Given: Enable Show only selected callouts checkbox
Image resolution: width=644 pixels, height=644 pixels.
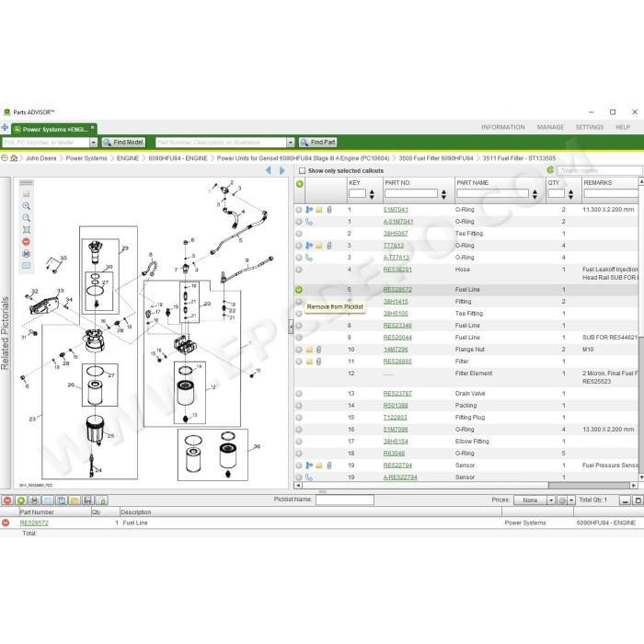Looking at the screenshot, I should point(303,171).
